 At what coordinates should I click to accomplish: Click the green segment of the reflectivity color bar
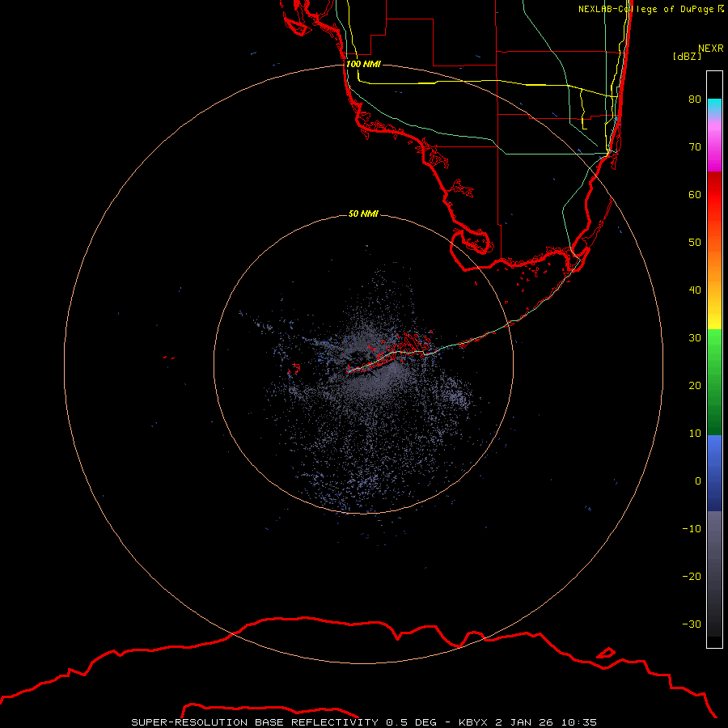(714, 383)
